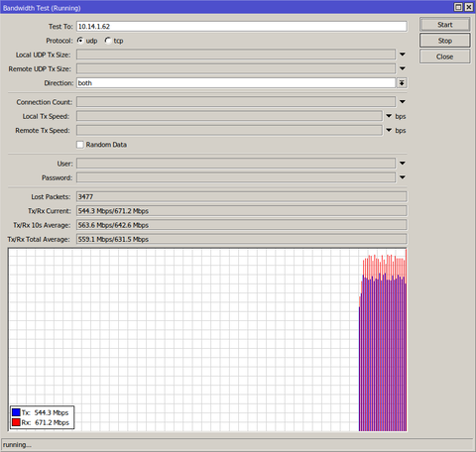
Task: Expand the Remote Tx Speed arrow
Action: (x=389, y=130)
